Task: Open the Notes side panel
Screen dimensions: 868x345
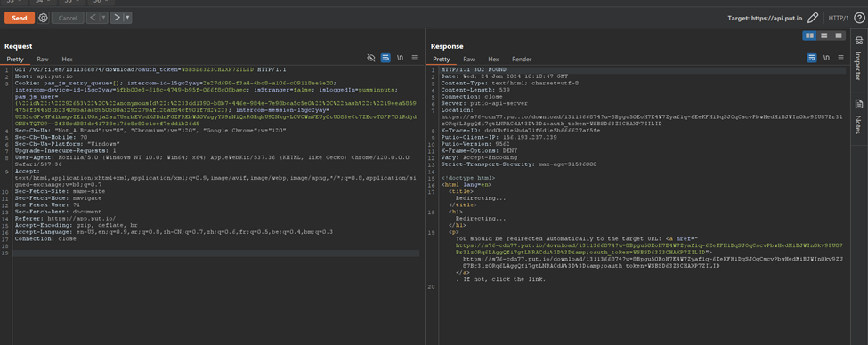Action: pos(858,116)
